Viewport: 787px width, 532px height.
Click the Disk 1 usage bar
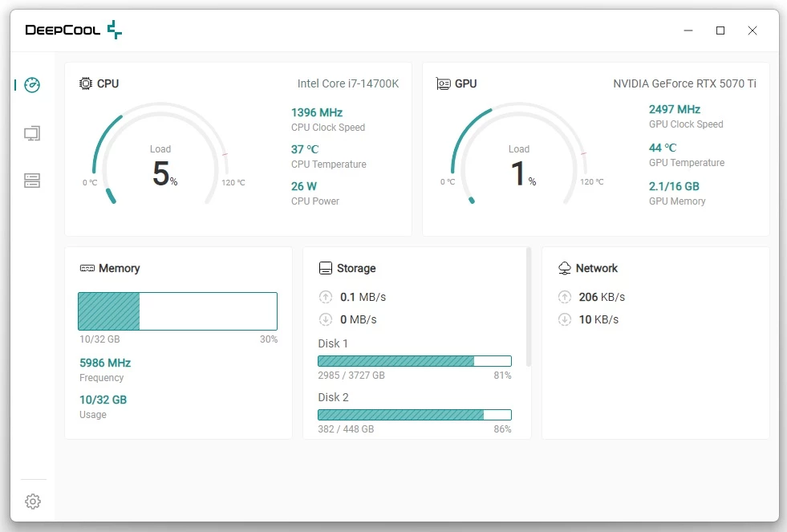(414, 361)
